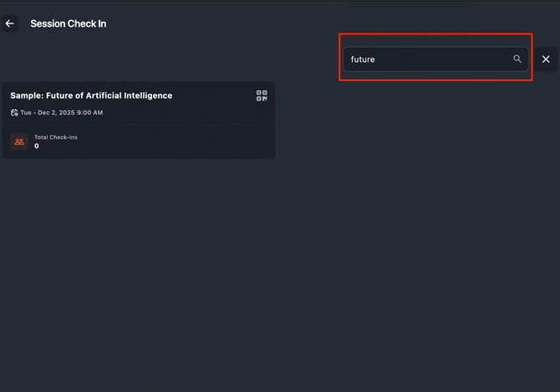
Task: Open the QR code scanner for the session
Action: [262, 96]
